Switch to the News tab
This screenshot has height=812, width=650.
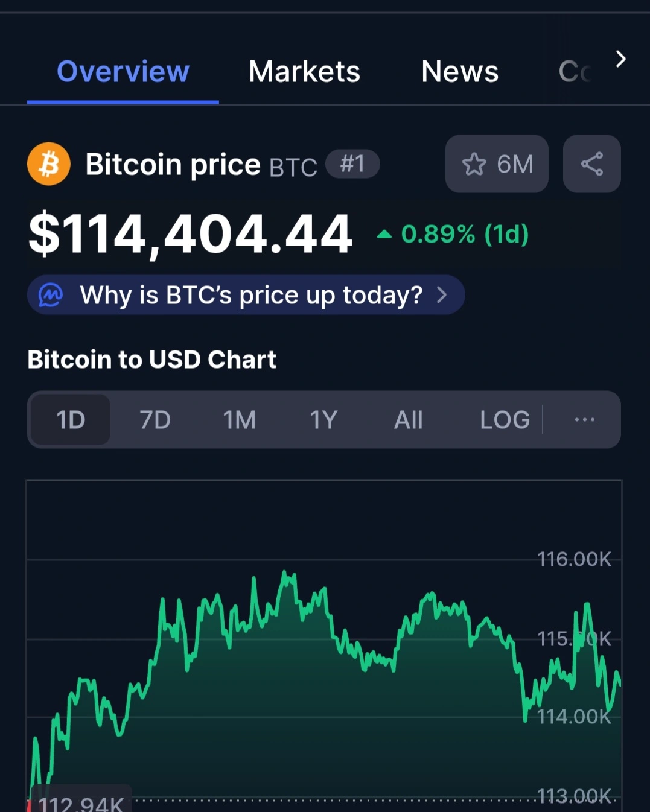tap(460, 71)
